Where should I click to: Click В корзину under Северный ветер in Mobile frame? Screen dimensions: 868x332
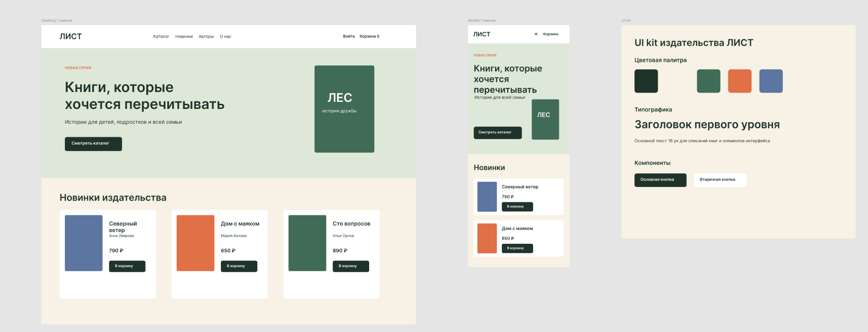(x=517, y=206)
